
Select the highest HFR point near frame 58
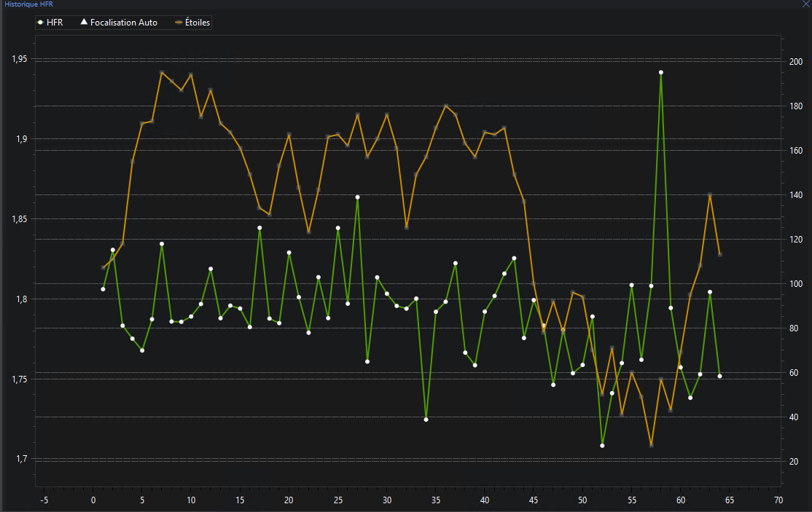tap(660, 73)
